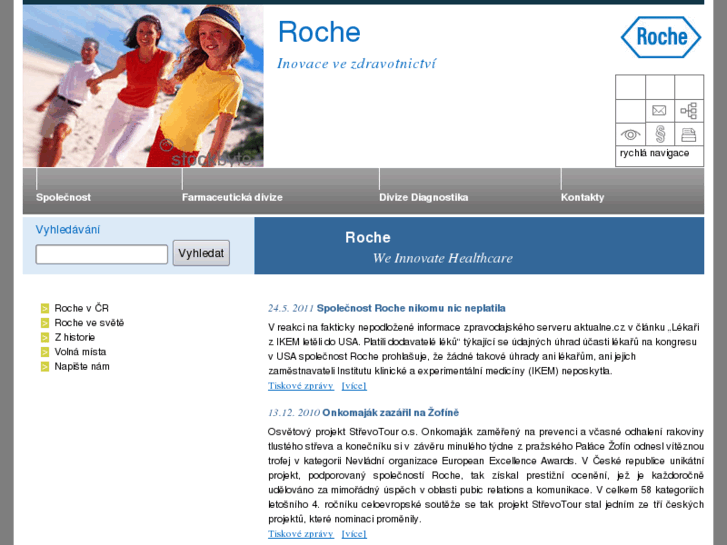Focus the Vyhledávání search text field
Screen dimensions: 727x545
click(x=102, y=255)
